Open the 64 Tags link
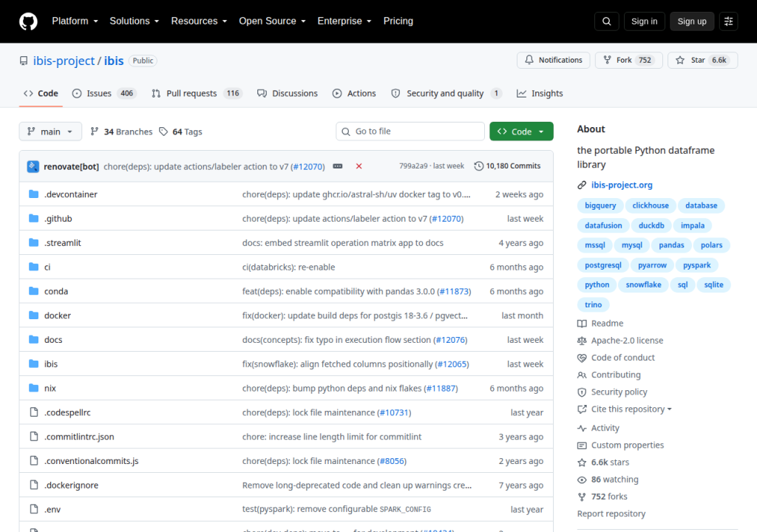757x532 pixels. pyautogui.click(x=181, y=132)
